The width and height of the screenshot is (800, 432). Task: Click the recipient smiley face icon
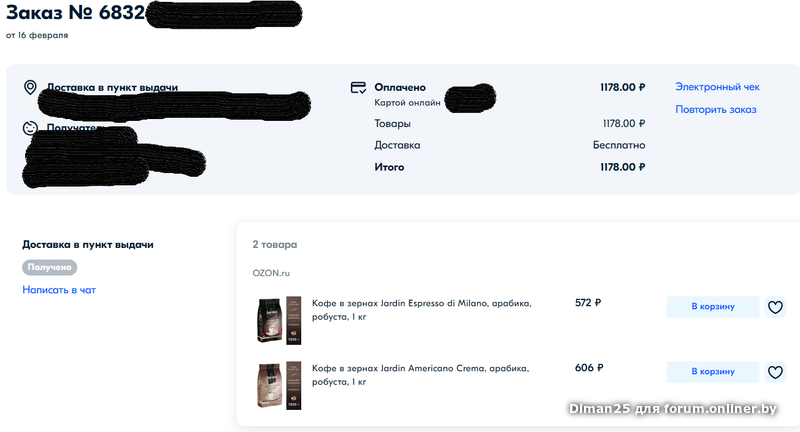(x=30, y=128)
